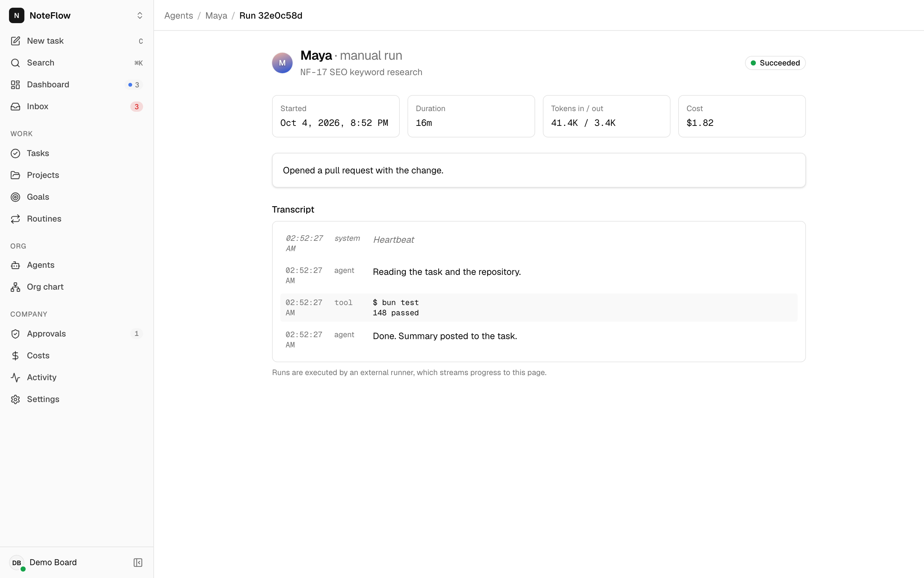Collapse the sidebar with panel icon
The height and width of the screenshot is (578, 924).
tap(138, 562)
